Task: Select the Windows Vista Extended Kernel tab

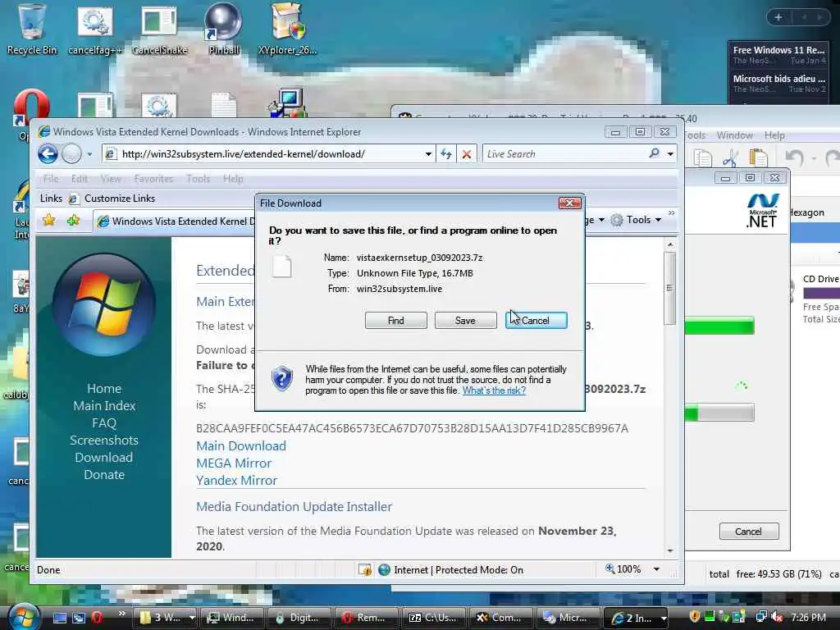Action: pyautogui.click(x=176, y=221)
